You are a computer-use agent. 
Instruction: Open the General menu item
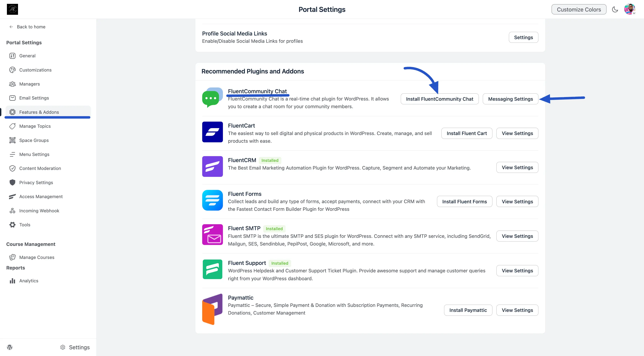pos(48,56)
